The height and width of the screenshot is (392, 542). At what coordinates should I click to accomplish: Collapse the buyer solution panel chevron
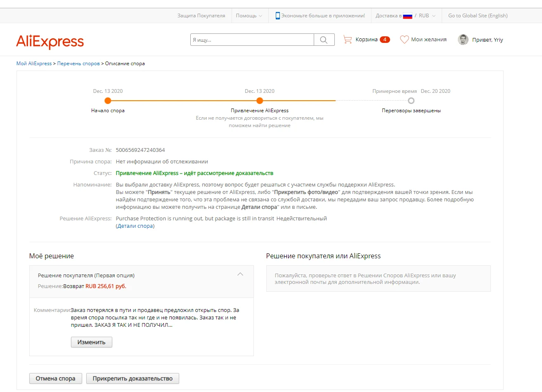pos(240,274)
